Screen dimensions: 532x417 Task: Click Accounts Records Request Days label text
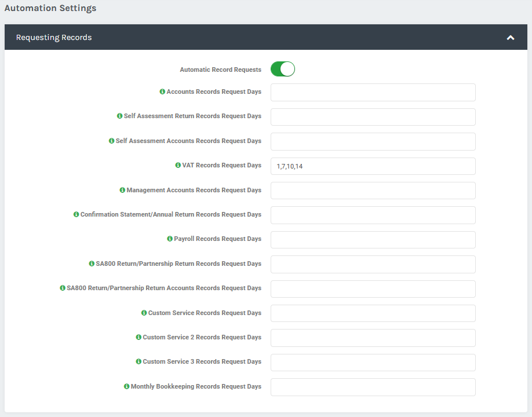coord(214,92)
